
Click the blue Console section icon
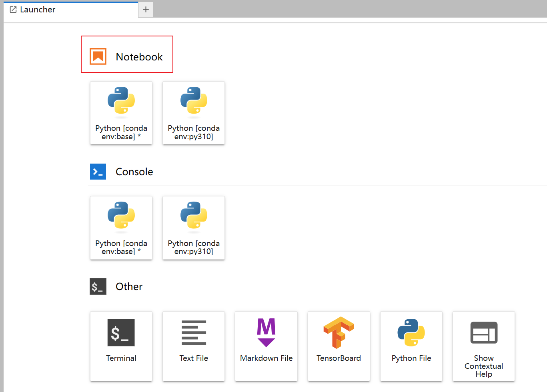(98, 172)
